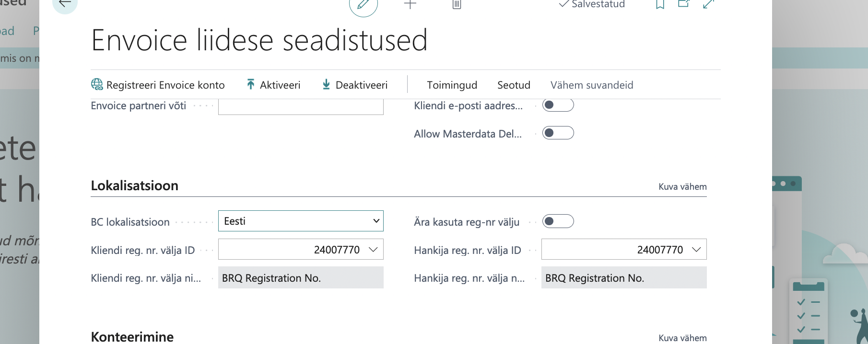The height and width of the screenshot is (344, 868).
Task: Click Kliendi reg. nr. välja nimi field
Action: pos(301,278)
